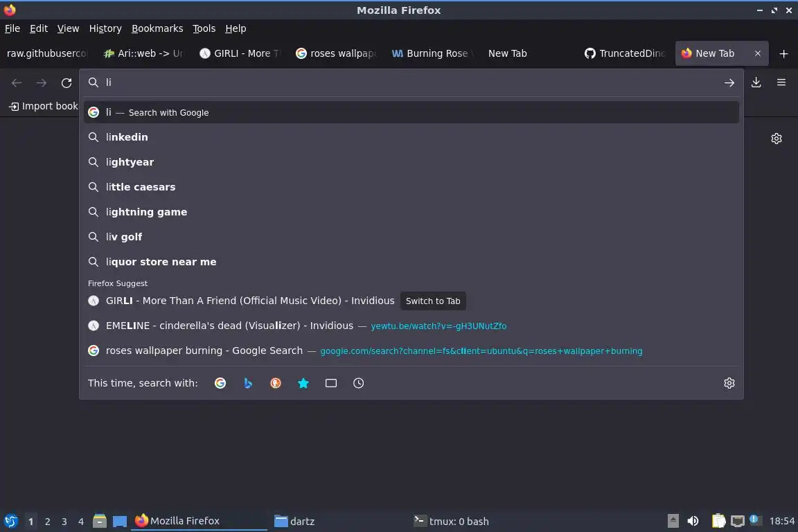Screen dimensions: 798x532
Task: Open a new tab with the plus button
Action: [783, 53]
